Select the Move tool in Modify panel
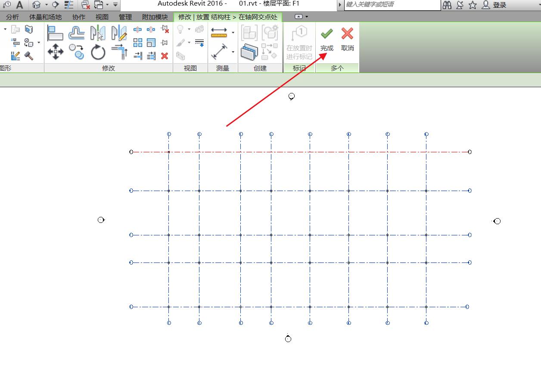This screenshot has width=541, height=392. pos(55,52)
